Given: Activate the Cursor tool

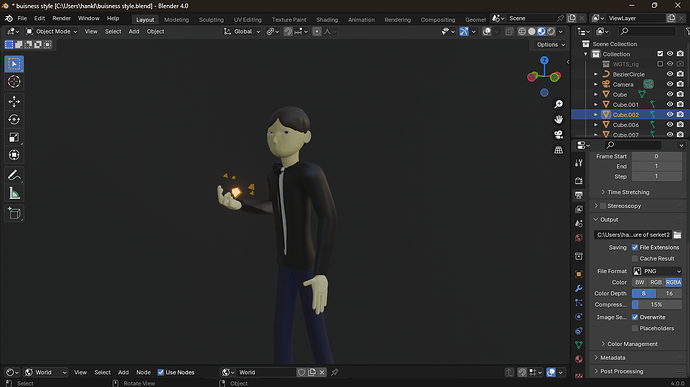Looking at the screenshot, I should point(14,82).
